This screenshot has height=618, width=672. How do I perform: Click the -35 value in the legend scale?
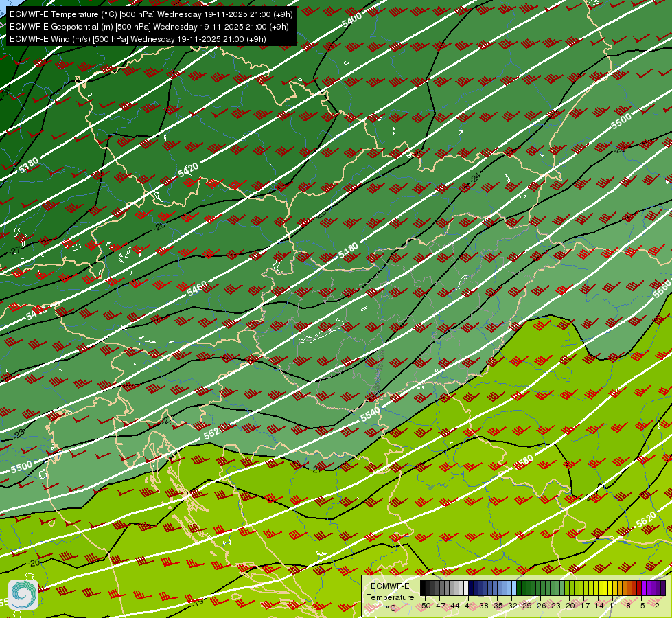(x=497, y=606)
